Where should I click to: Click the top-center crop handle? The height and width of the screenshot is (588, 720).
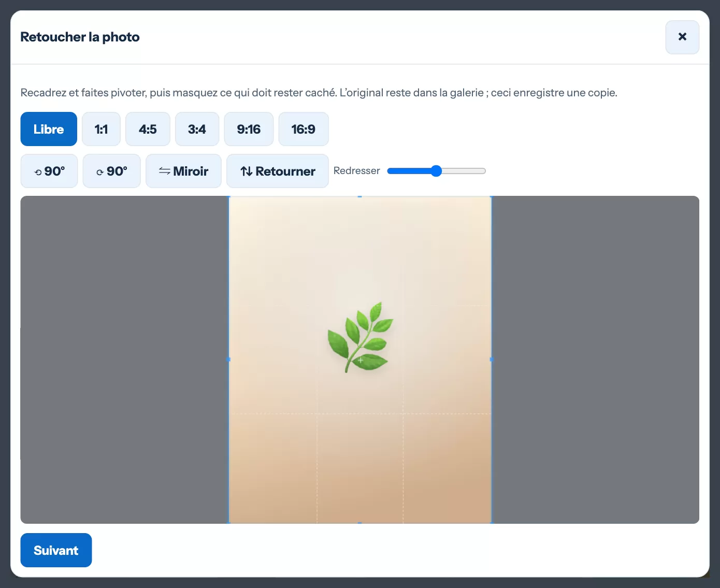360,197
